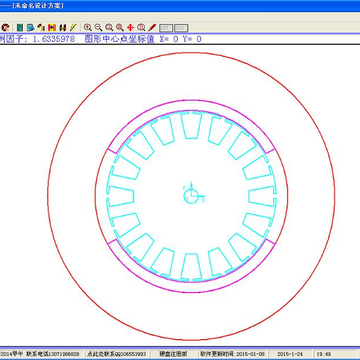
Task: Click the date 2015-1-24 in status bar
Action: coord(290,354)
